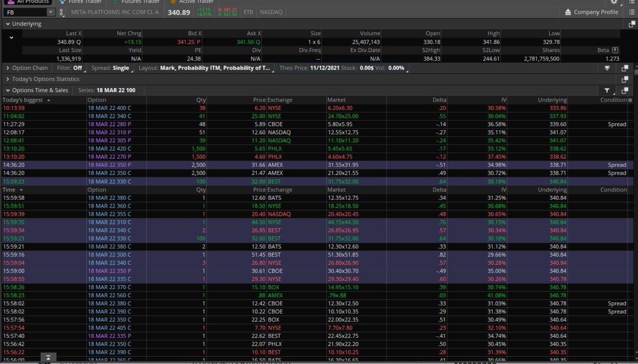
Task: Detach Options Time & Sales via pop-out icon
Action: click(625, 90)
